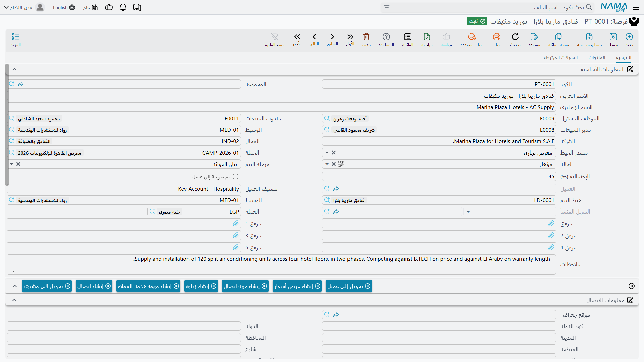Click حفظ و مواصلة (save and continue)
The width and height of the screenshot is (644, 362).
pyautogui.click(x=589, y=40)
